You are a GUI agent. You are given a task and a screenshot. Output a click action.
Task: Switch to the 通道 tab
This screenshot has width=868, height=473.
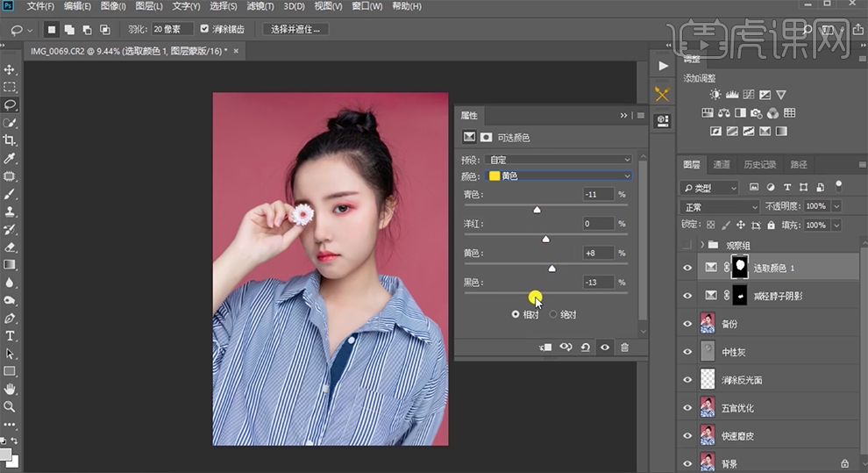pyautogui.click(x=722, y=164)
